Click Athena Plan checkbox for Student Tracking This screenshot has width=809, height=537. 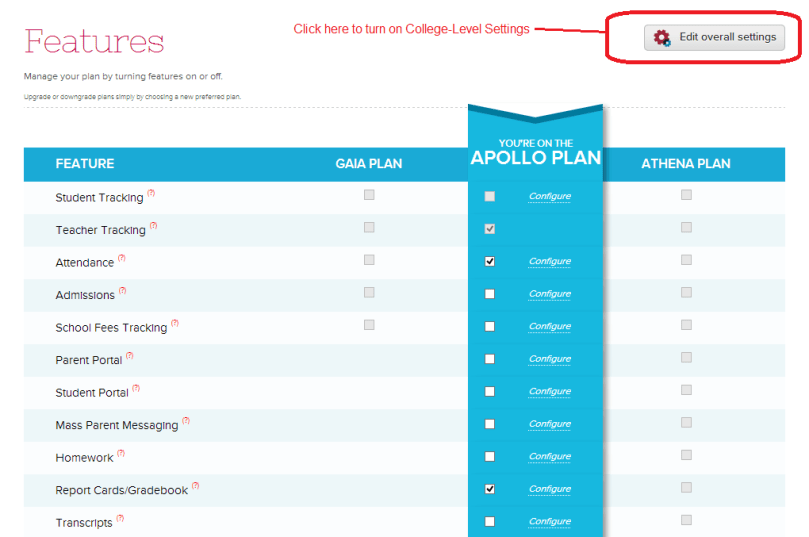click(x=686, y=194)
